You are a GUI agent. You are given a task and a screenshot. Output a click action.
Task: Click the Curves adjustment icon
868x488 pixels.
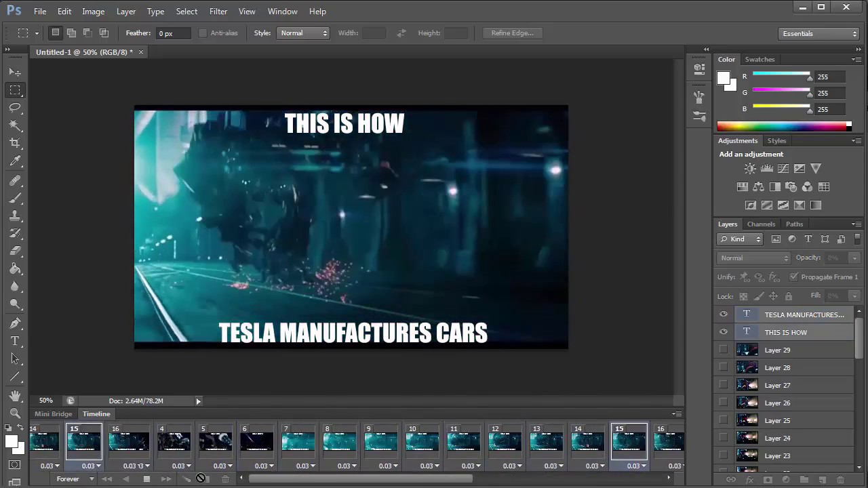coord(783,169)
